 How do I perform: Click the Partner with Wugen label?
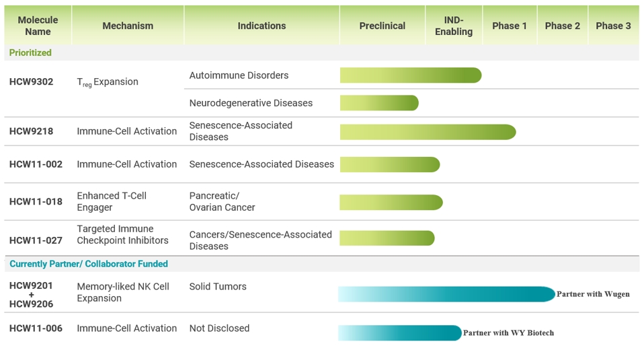tap(593, 294)
